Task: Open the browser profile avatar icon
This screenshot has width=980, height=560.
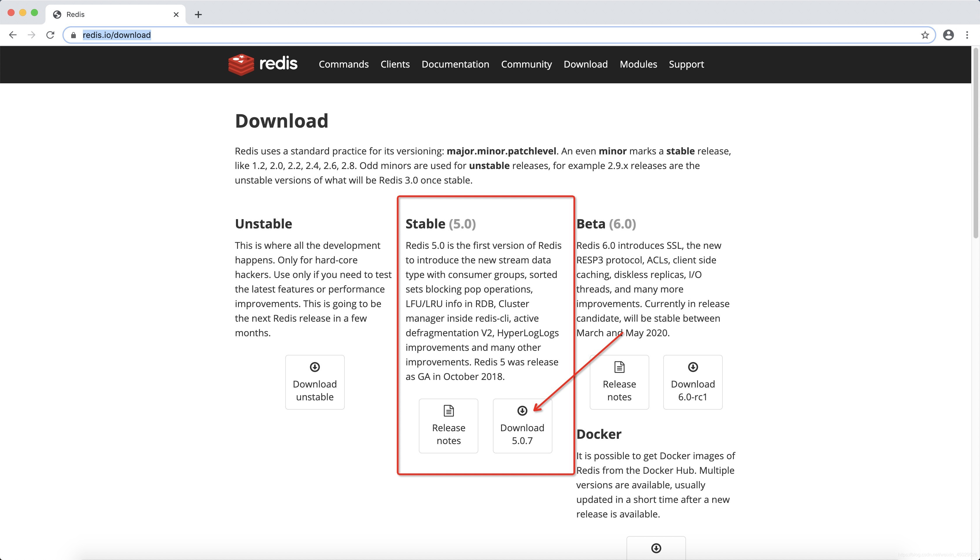Action: [x=948, y=35]
